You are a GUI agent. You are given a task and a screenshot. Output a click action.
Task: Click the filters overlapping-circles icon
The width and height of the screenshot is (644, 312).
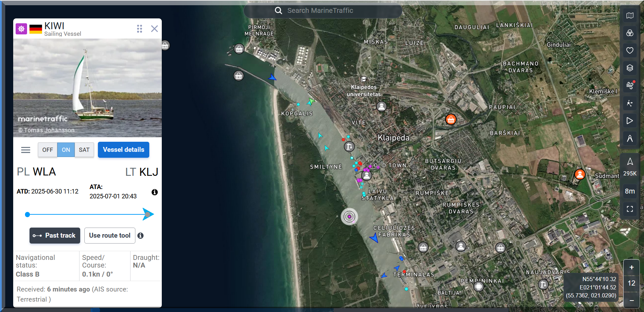coord(630,33)
